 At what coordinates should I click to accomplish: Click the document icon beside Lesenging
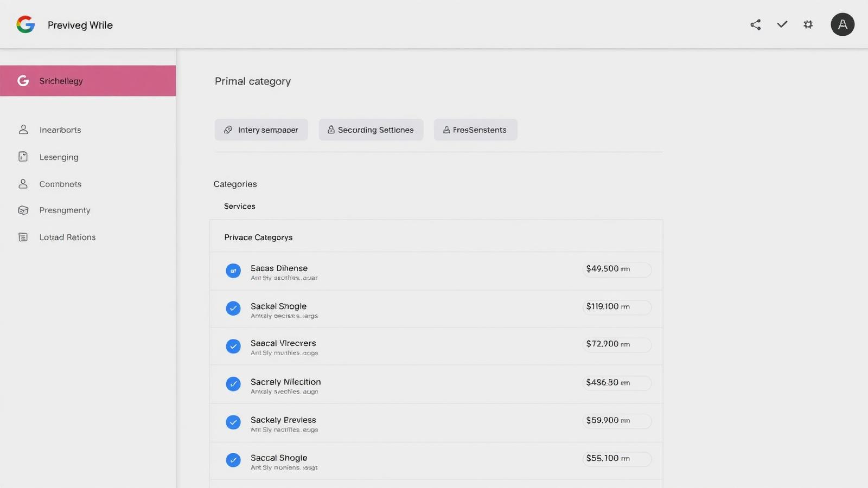coord(23,157)
